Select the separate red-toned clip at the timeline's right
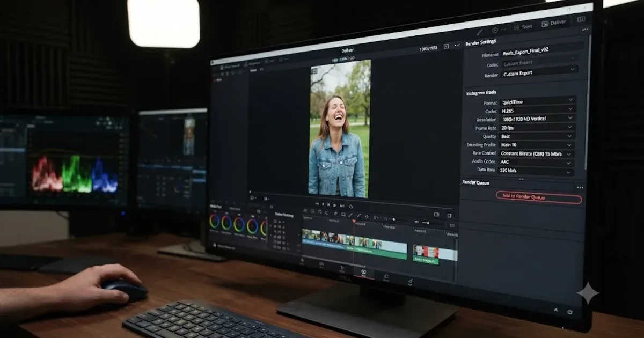The image size is (644, 338). 426,251
